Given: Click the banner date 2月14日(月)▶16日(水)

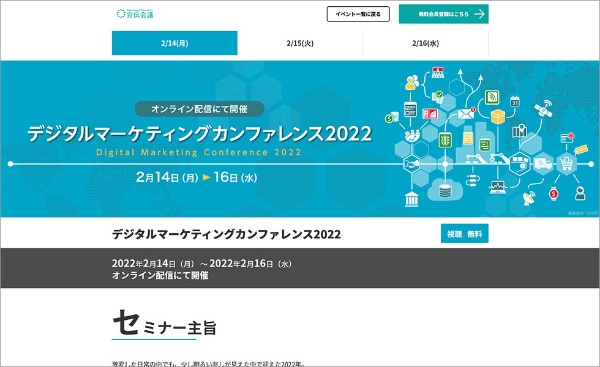Looking at the screenshot, I should [197, 177].
